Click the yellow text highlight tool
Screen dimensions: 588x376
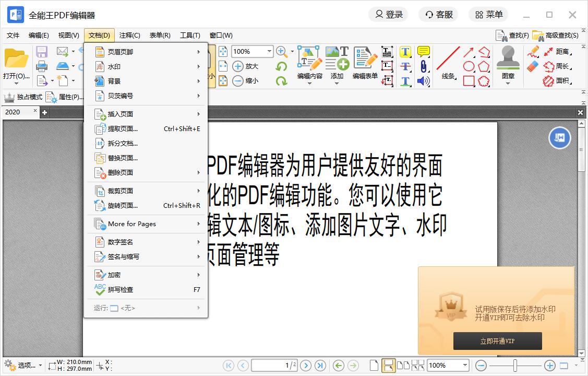pyautogui.click(x=405, y=52)
